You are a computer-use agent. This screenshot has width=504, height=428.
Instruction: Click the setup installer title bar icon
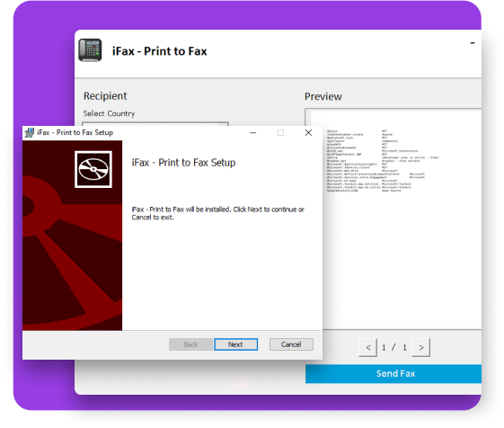30,132
